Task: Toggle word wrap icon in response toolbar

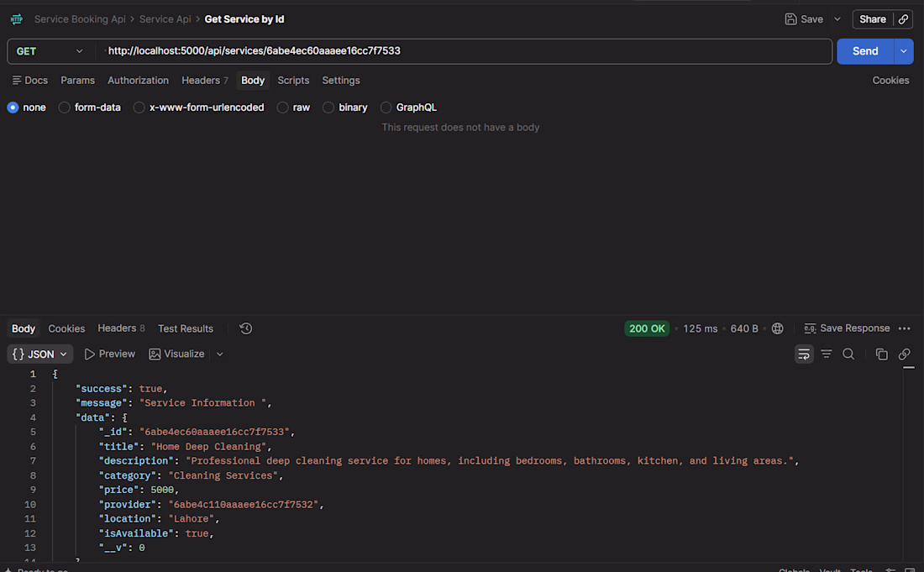Action: click(804, 354)
